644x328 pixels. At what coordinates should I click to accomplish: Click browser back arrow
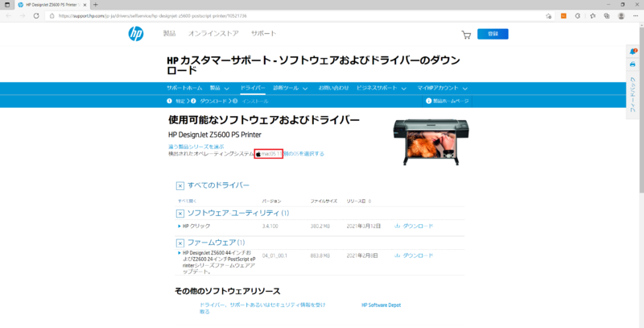click(9, 15)
